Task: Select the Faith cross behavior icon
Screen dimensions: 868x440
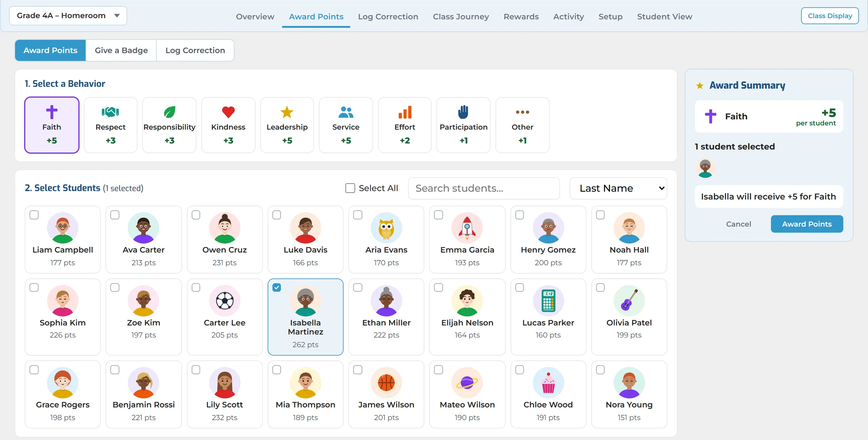Action: (52, 112)
